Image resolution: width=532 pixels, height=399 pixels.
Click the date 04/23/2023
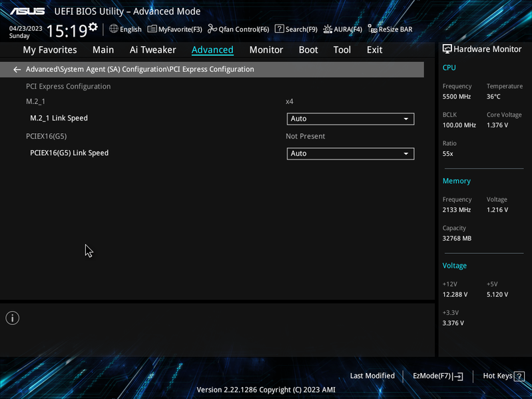(x=26, y=29)
